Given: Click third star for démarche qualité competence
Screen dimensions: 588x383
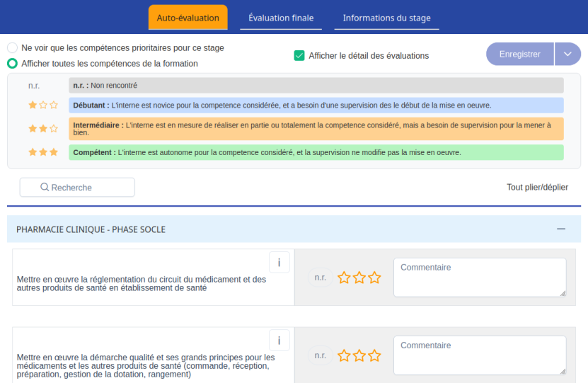Looking at the screenshot, I should coord(374,355).
